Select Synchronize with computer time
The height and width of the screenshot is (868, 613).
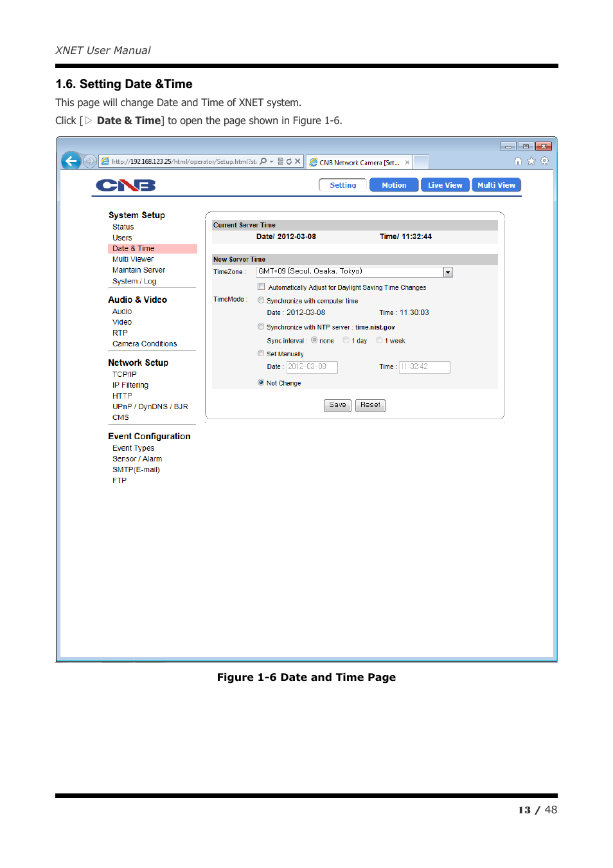click(x=261, y=300)
